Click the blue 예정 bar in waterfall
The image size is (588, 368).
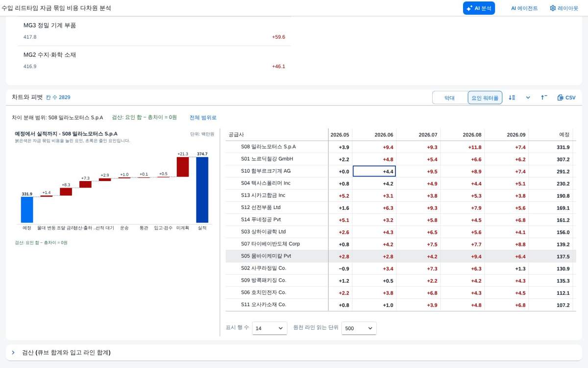[27, 210]
